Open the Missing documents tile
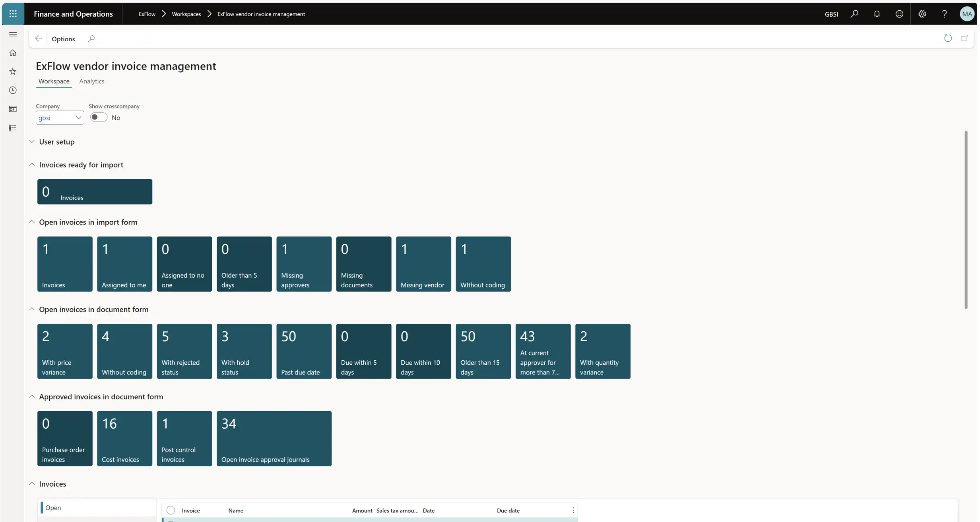The width and height of the screenshot is (980, 522). (364, 264)
